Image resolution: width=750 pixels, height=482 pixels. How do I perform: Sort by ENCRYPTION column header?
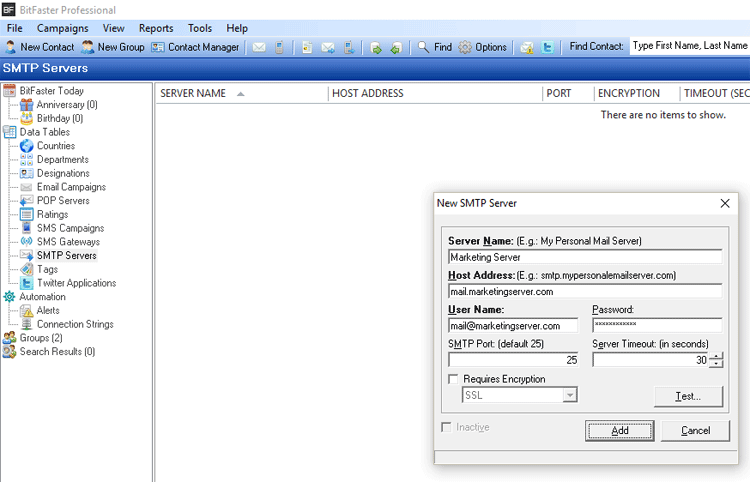coord(637,93)
